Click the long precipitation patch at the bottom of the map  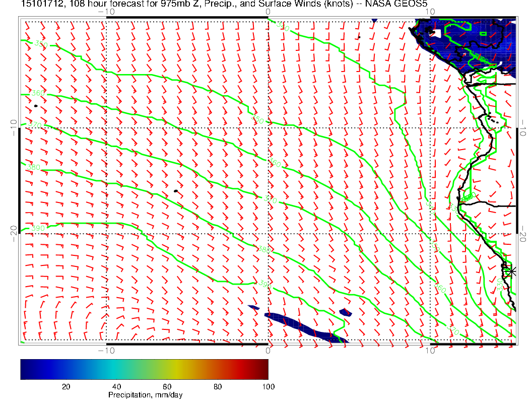(302, 326)
